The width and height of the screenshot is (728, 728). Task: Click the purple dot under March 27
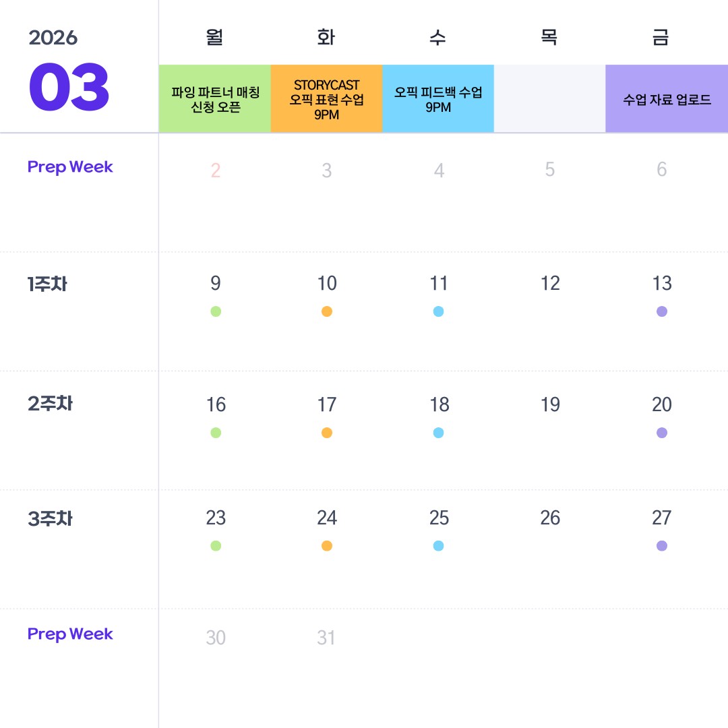coord(662,546)
